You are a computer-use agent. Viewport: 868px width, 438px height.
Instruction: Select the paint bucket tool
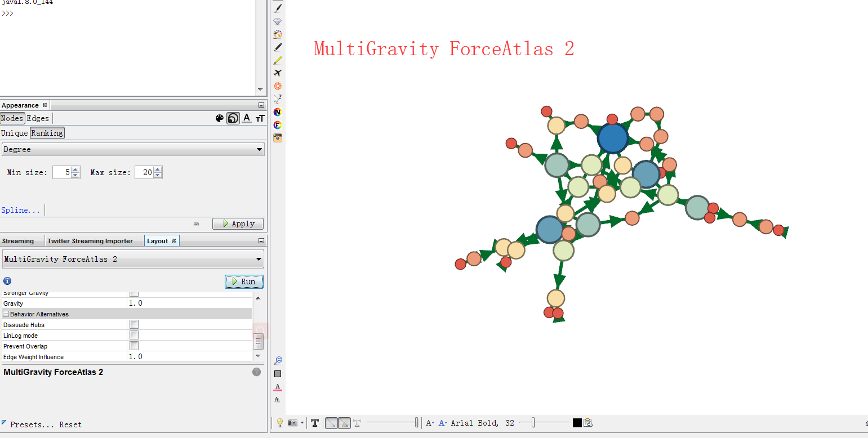point(278,34)
